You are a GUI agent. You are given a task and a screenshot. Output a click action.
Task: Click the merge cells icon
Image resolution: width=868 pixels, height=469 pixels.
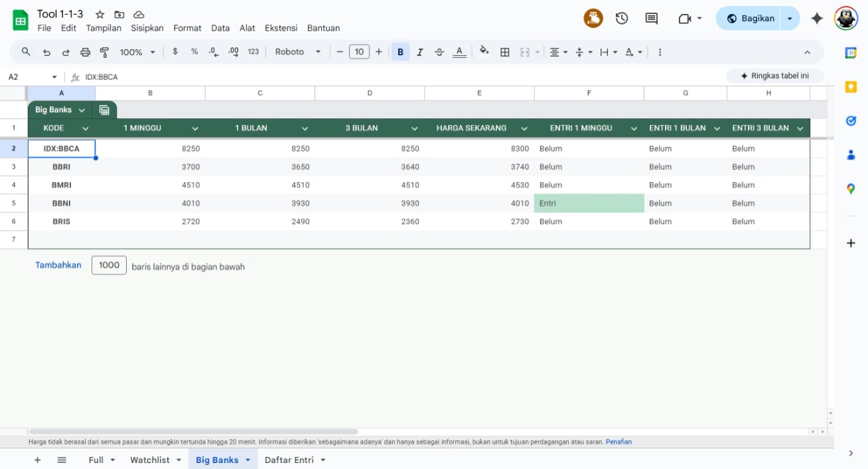click(525, 52)
